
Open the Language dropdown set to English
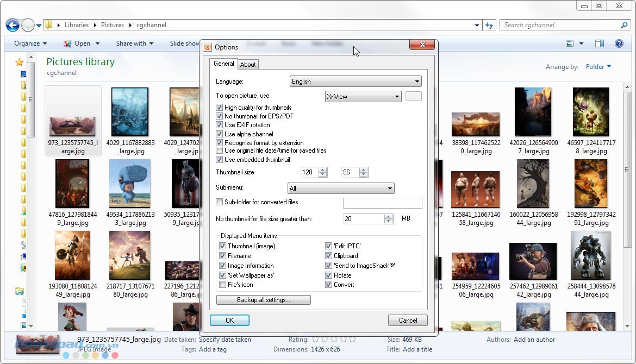point(356,81)
